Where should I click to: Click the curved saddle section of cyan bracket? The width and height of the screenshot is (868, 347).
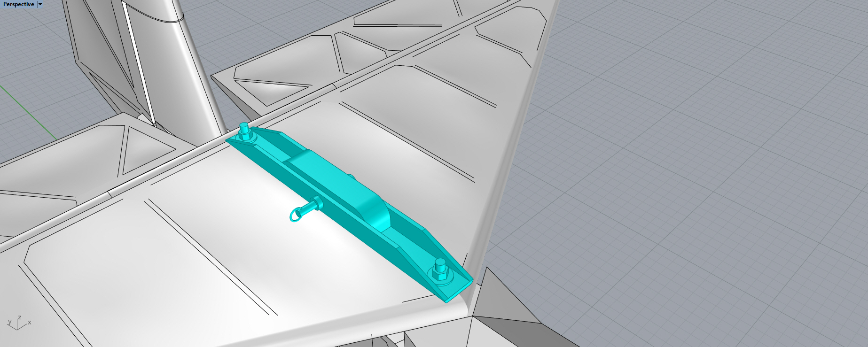coord(376,212)
